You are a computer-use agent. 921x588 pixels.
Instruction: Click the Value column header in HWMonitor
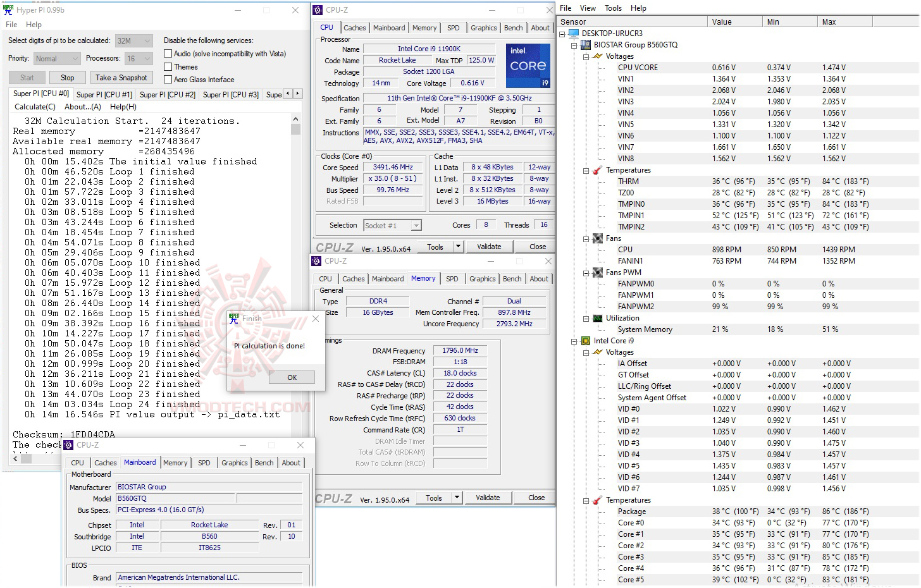click(735, 21)
